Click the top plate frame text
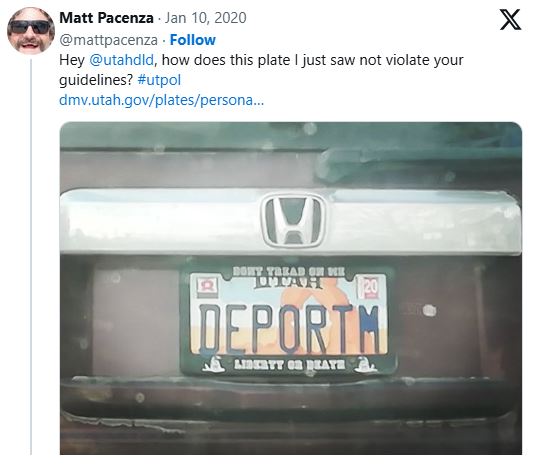This screenshot has width=533, height=471. point(288,272)
